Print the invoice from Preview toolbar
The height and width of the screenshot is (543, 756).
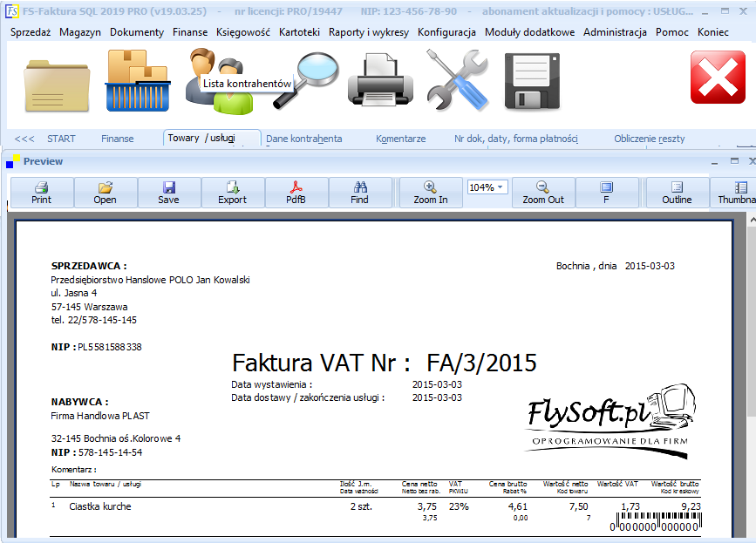tap(42, 193)
